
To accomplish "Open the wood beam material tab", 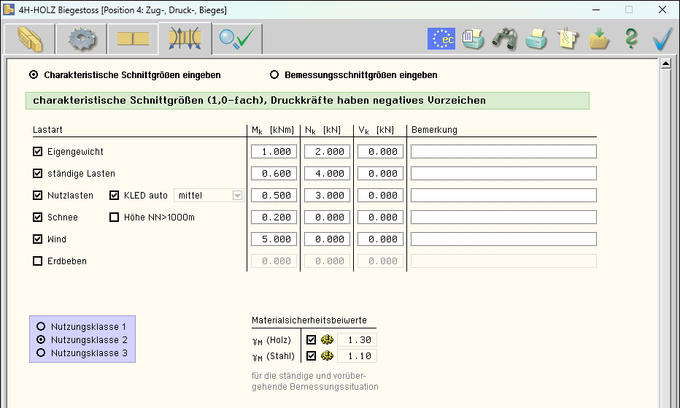I will [30, 39].
